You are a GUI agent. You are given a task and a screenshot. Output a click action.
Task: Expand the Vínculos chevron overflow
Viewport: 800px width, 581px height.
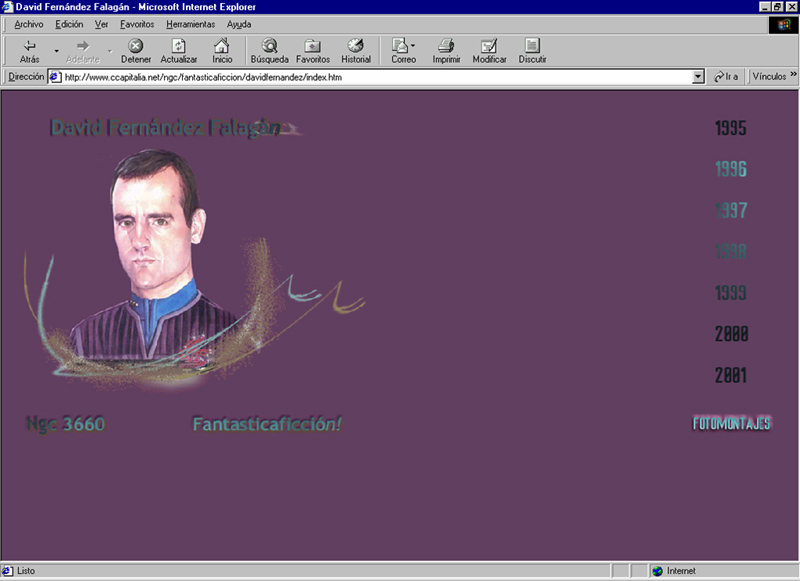tap(793, 74)
